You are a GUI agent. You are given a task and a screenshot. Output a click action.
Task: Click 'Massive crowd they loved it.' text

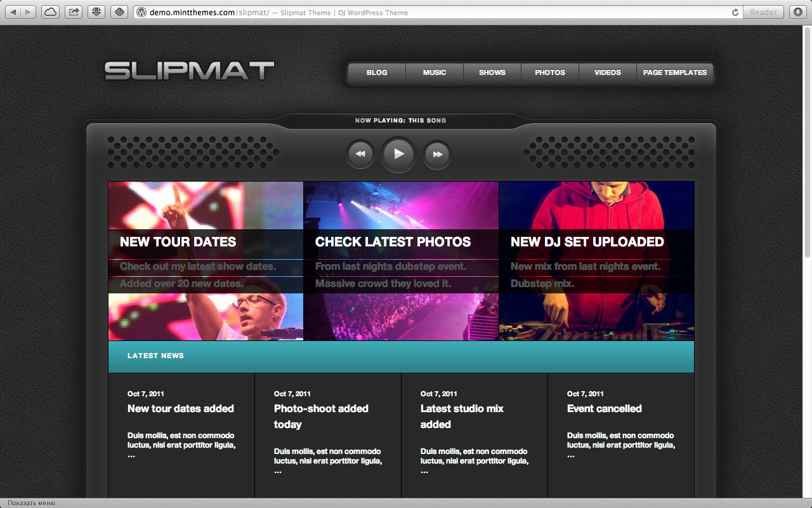383,284
